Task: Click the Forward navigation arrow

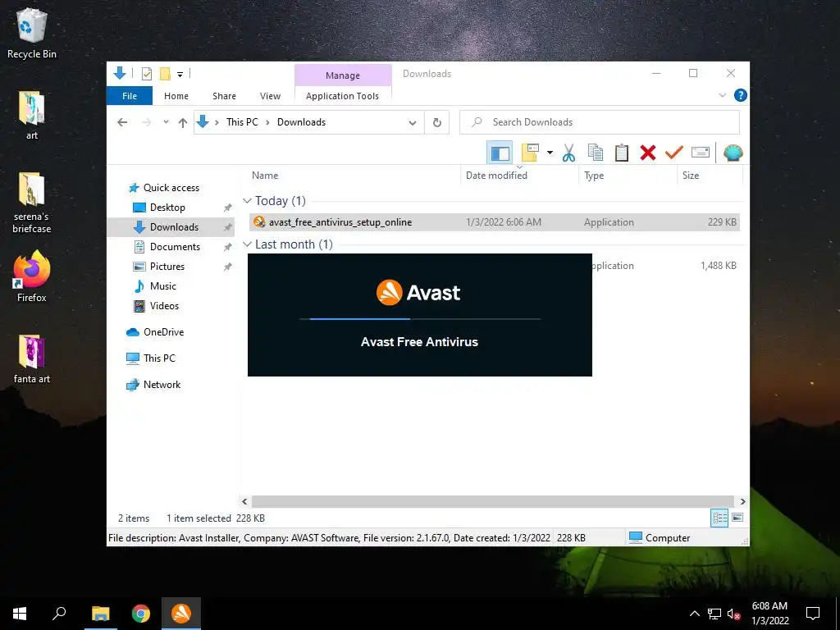Action: click(146, 122)
